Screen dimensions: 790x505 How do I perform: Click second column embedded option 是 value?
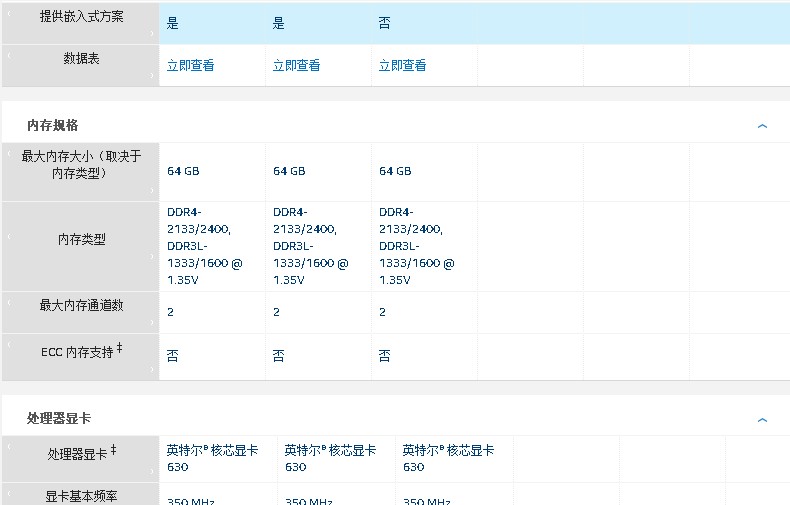(x=278, y=23)
